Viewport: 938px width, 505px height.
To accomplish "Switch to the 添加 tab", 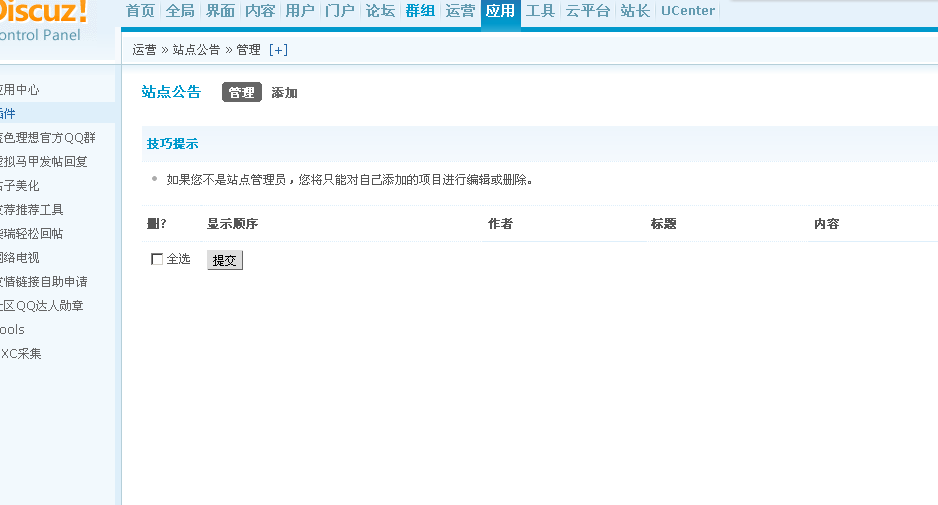I will 284,93.
